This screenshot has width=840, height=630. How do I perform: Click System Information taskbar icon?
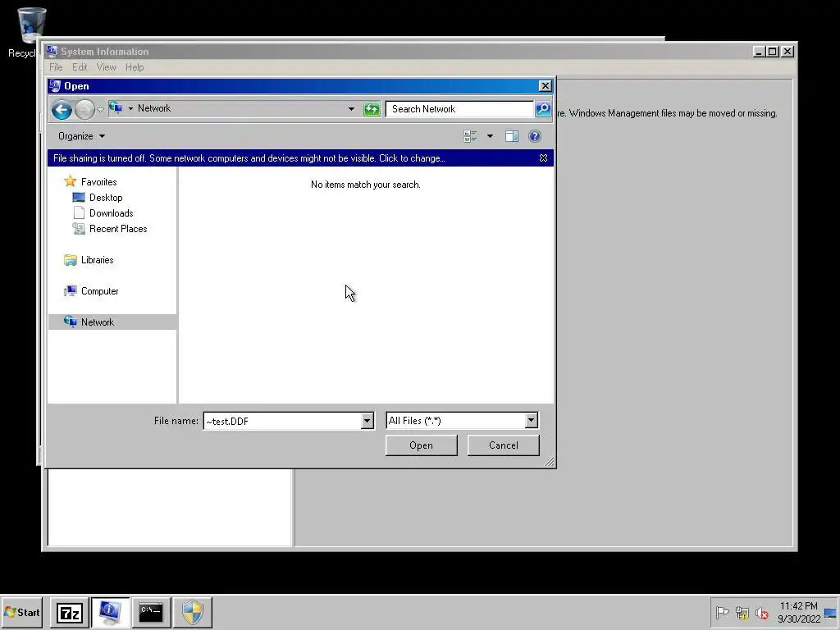(111, 612)
